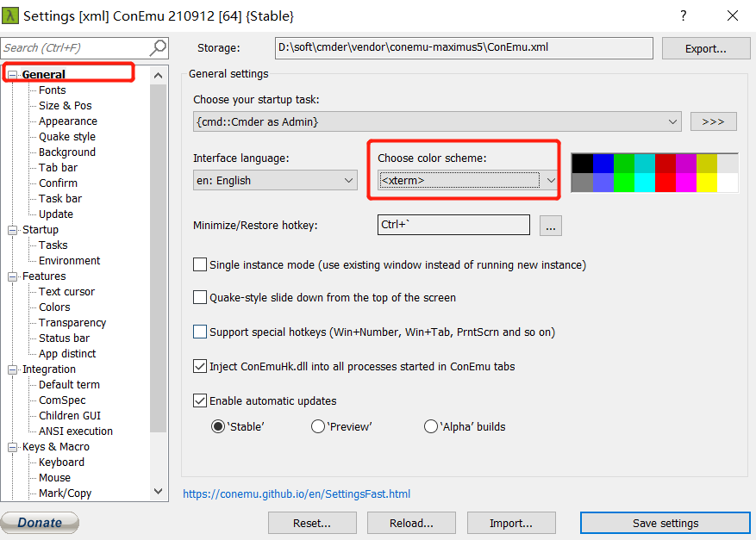
Task: Open the Interface language dropdown
Action: (x=275, y=181)
